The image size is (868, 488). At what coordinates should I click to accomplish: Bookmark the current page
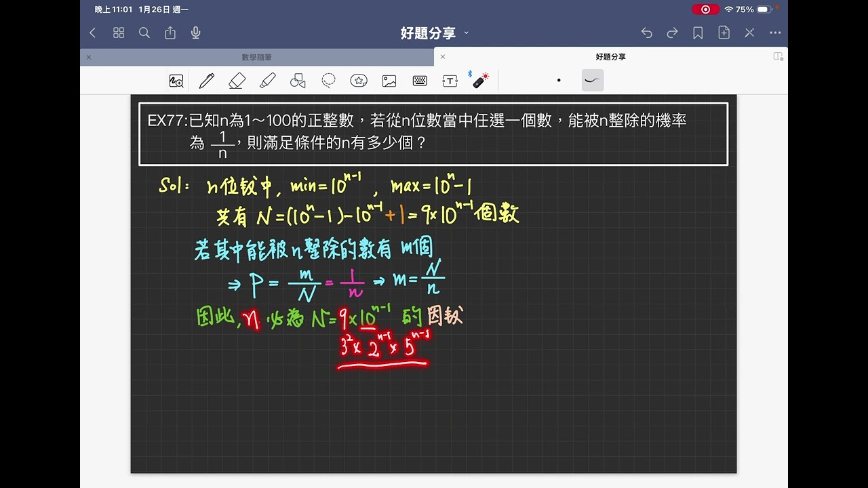[x=698, y=33]
